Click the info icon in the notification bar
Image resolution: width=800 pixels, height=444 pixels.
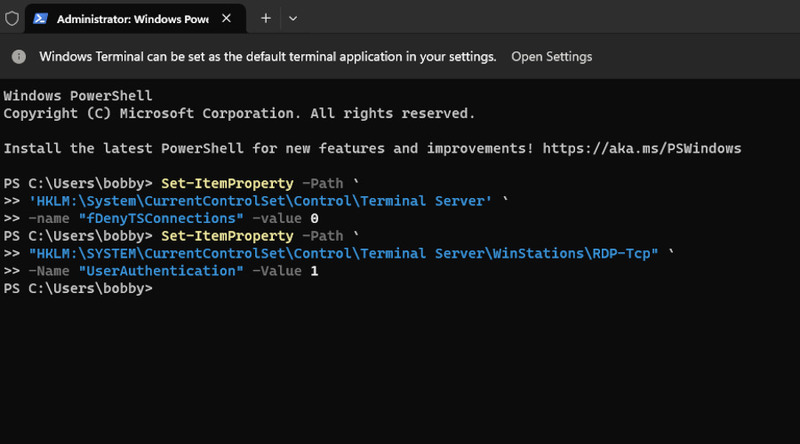(x=18, y=57)
